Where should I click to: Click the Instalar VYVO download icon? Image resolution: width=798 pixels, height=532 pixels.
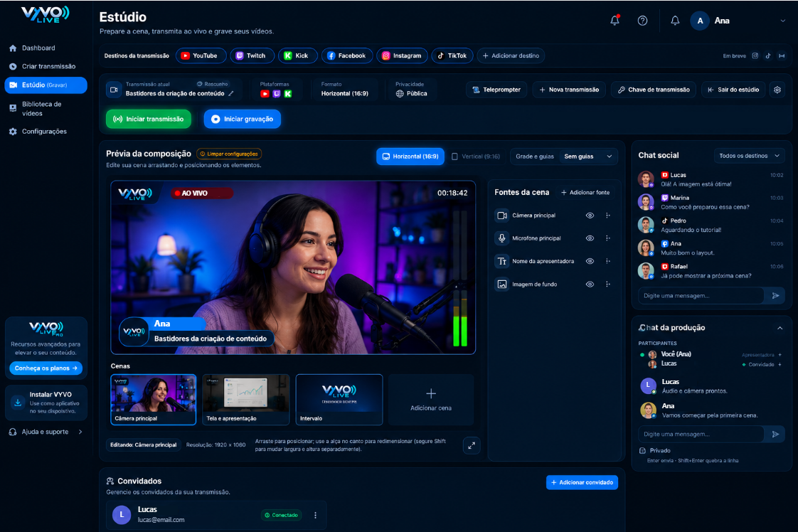[x=18, y=402]
